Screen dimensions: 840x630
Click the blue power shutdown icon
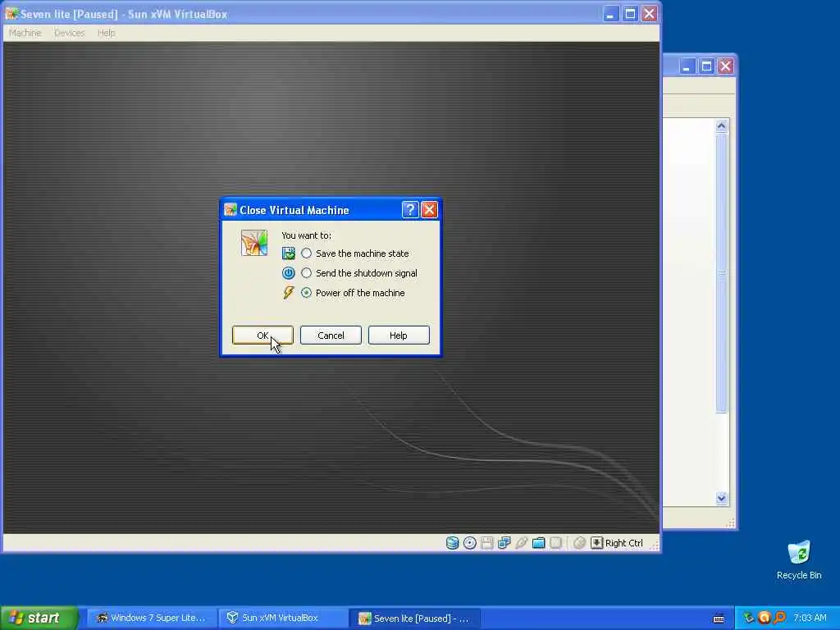pyautogui.click(x=288, y=273)
